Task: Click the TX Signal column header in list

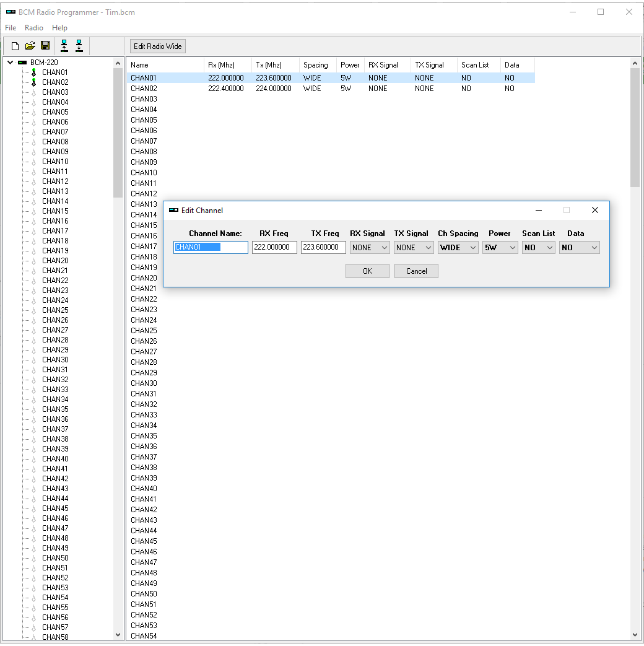Action: pyautogui.click(x=434, y=65)
